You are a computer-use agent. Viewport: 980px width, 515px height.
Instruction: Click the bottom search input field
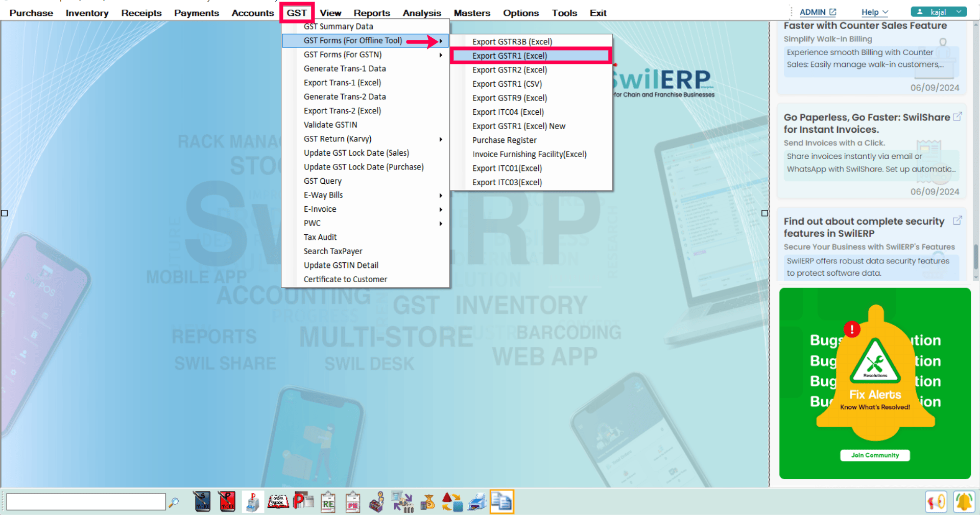click(x=86, y=502)
